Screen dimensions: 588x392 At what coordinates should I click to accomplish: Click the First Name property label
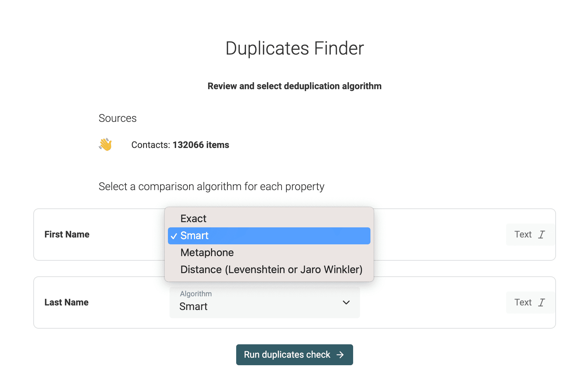[67, 234]
